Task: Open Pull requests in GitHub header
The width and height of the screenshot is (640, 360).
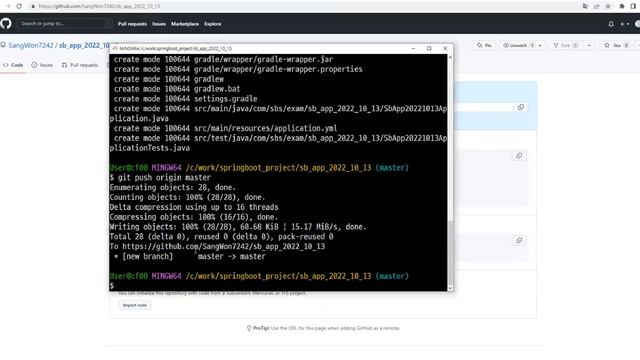Action: [132, 24]
